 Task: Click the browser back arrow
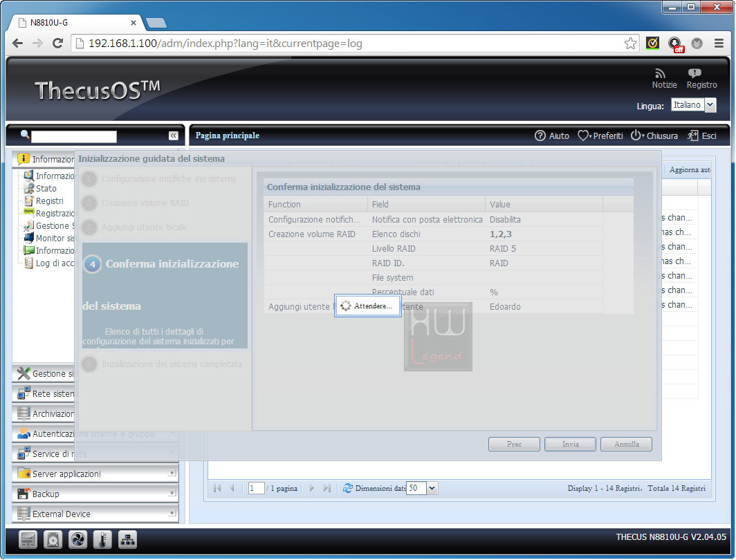17,43
